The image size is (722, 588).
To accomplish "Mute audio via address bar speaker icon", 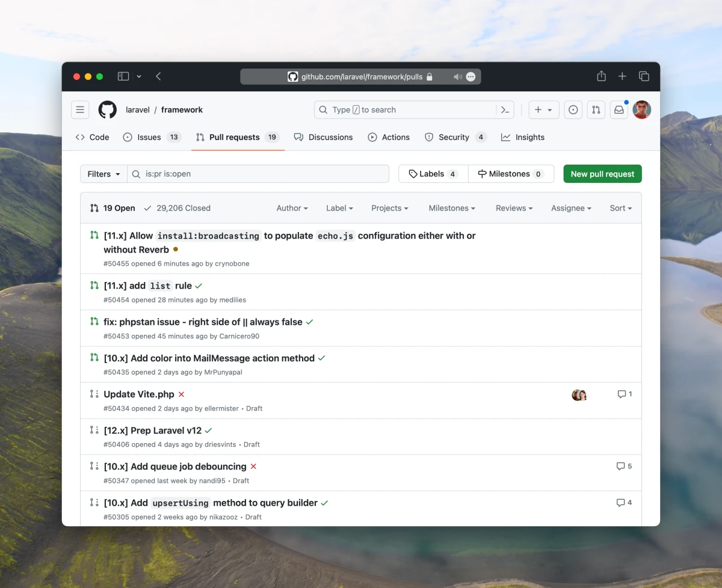I will pos(457,77).
